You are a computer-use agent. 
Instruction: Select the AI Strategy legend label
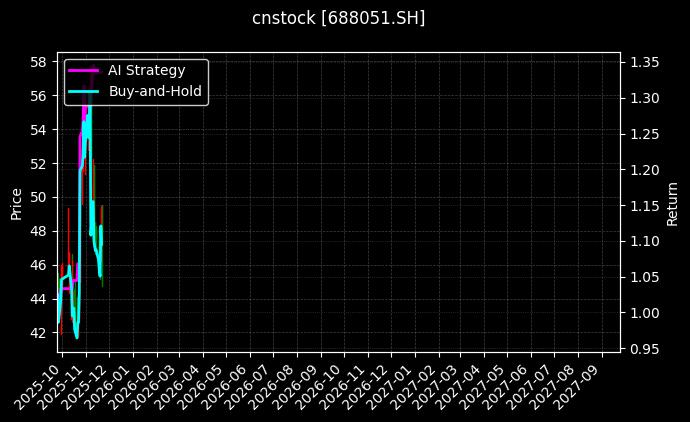click(146, 70)
